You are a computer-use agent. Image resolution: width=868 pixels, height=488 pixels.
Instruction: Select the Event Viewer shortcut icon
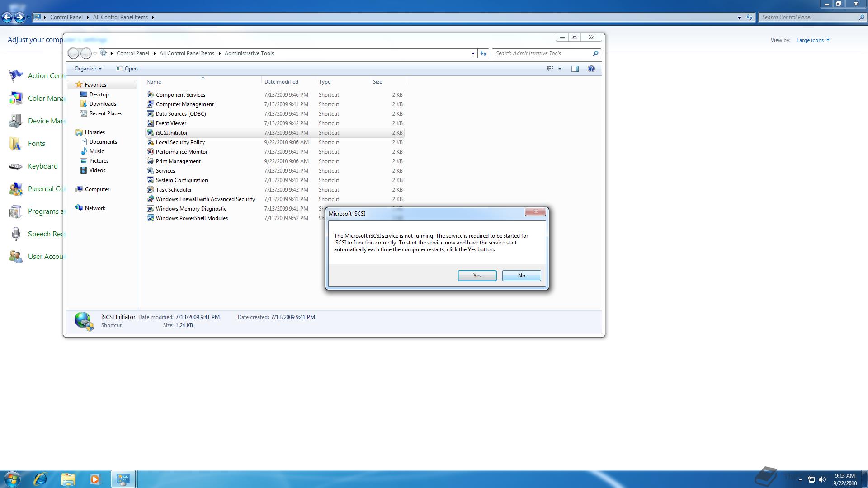point(151,123)
